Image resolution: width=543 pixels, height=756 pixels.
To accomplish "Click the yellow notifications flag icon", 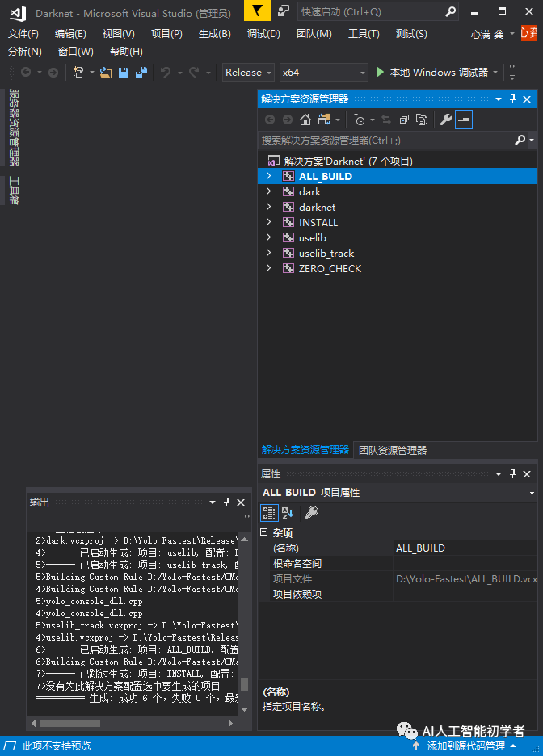I will [258, 10].
